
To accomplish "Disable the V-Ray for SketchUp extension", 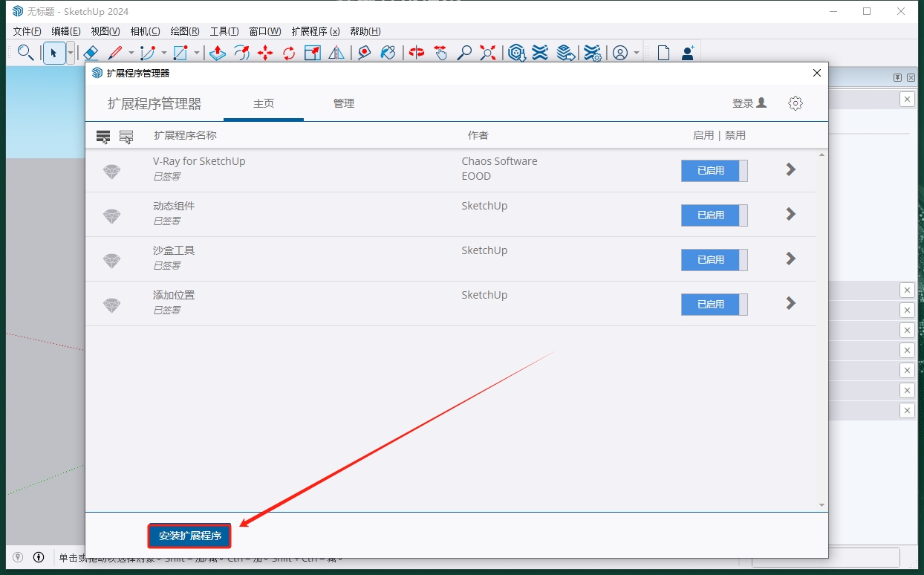I will [714, 171].
